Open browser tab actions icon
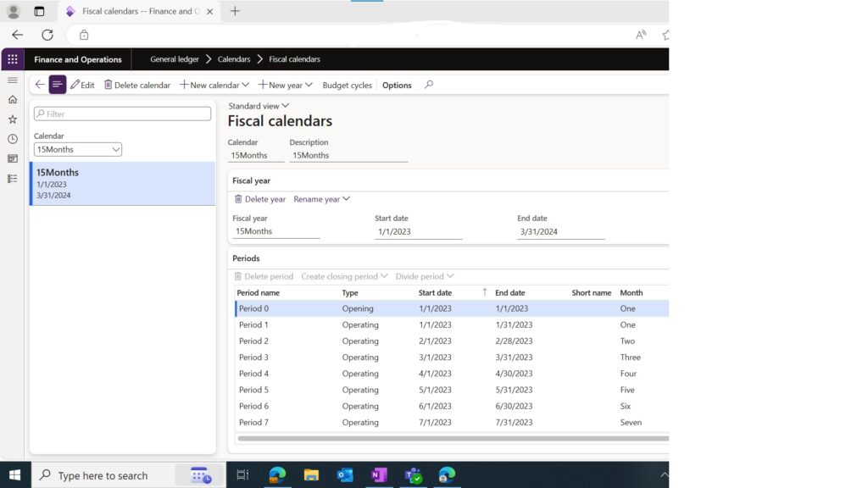This screenshot has width=868, height=488. 39,11
